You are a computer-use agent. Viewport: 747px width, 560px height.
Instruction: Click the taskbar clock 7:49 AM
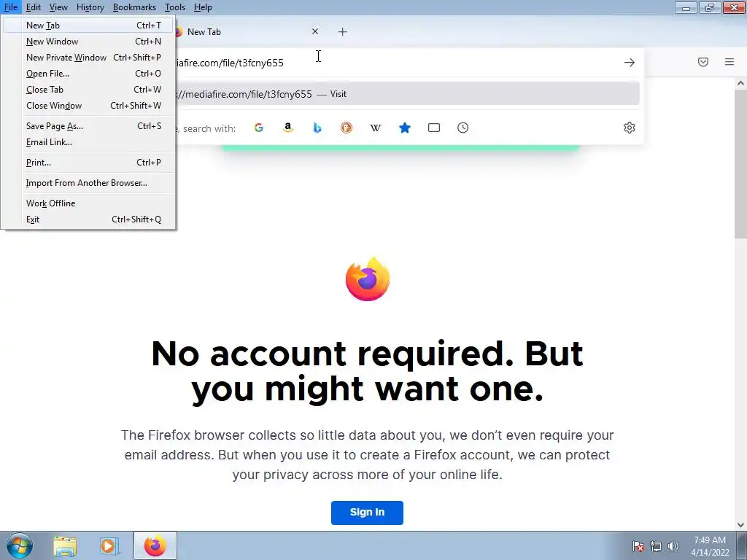point(710,545)
